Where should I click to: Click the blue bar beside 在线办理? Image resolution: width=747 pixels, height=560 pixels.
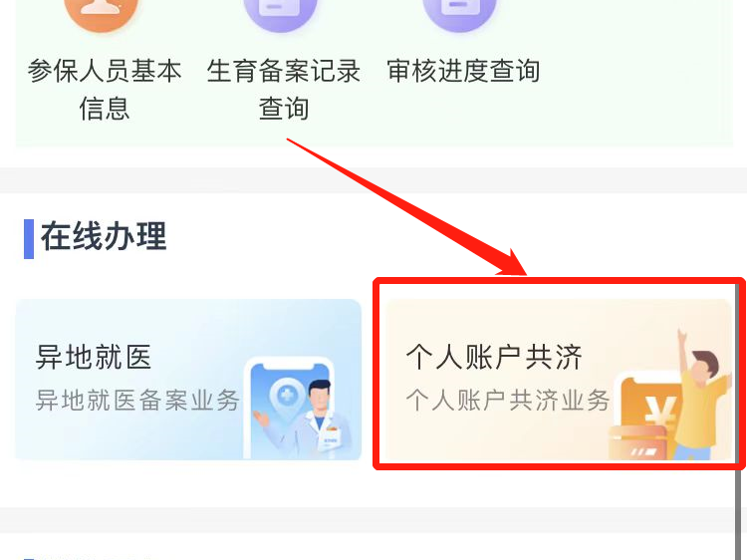(29, 239)
